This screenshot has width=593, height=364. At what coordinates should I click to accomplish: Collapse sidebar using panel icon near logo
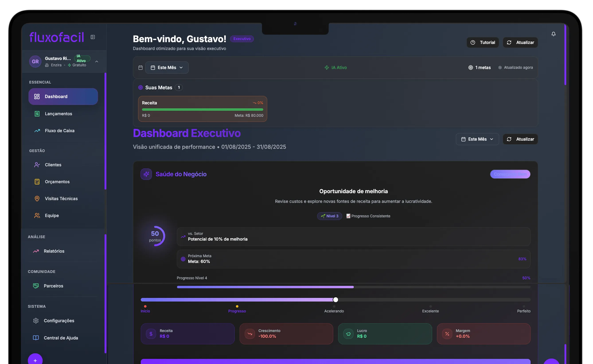coord(93,37)
